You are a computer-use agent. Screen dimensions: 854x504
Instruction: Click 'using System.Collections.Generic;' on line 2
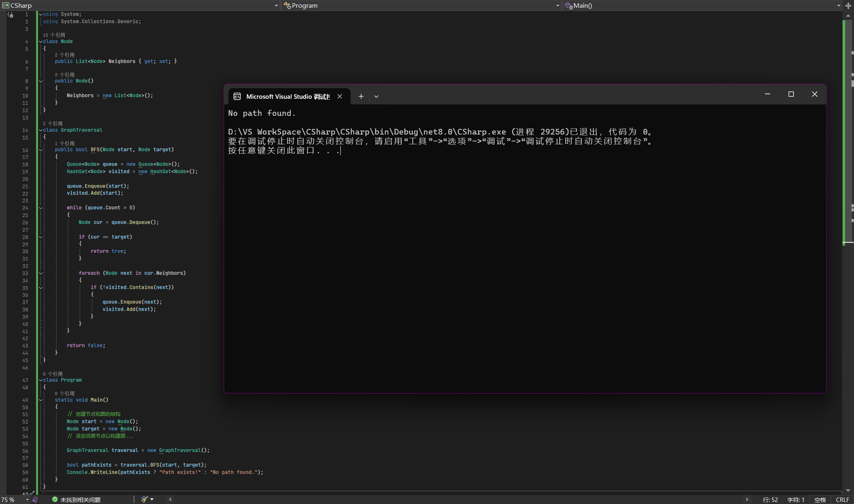click(x=92, y=22)
